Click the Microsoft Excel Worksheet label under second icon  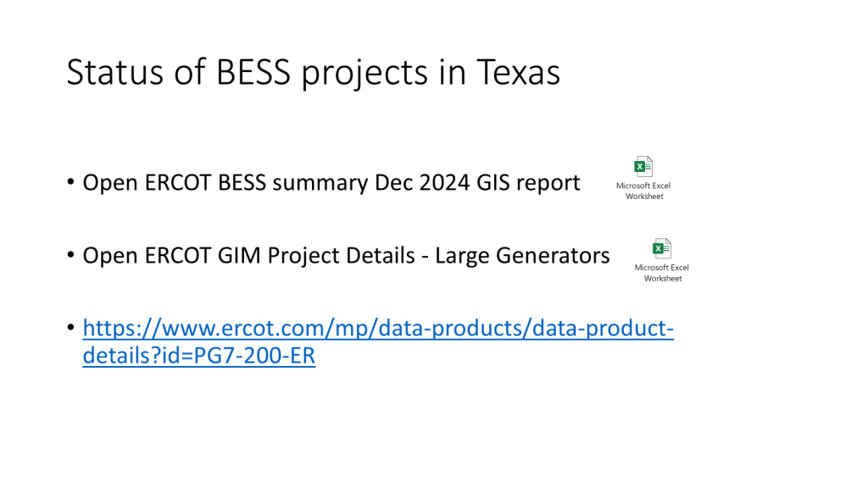tap(662, 273)
